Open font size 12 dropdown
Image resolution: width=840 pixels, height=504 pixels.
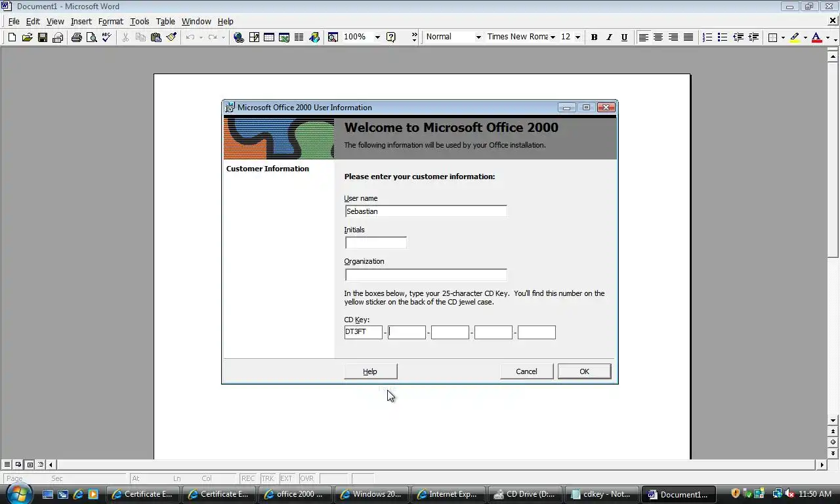tap(577, 37)
